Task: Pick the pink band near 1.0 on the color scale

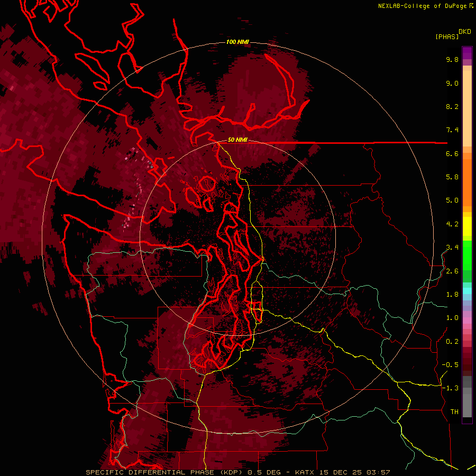Action: point(467,321)
